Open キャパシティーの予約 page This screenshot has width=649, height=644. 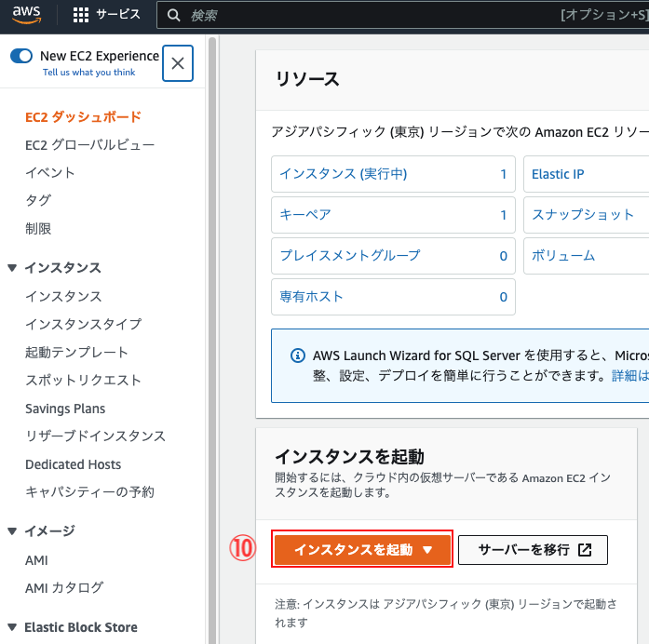tap(89, 491)
